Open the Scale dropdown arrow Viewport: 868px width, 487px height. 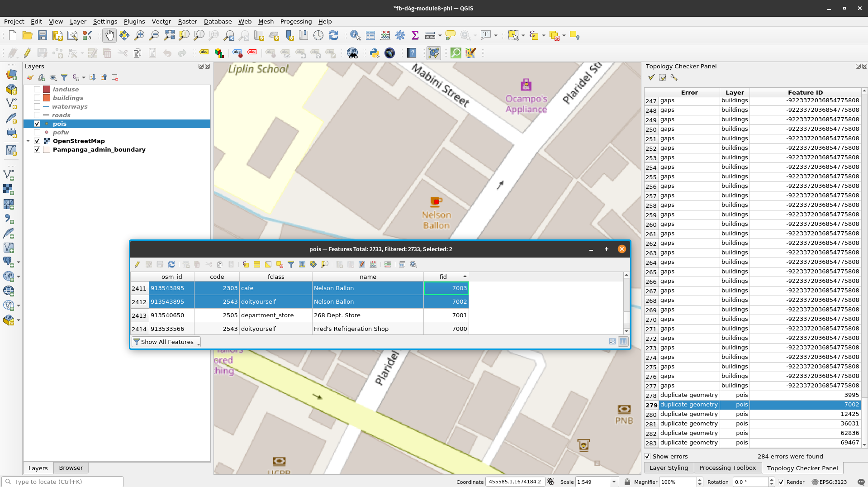tap(614, 482)
